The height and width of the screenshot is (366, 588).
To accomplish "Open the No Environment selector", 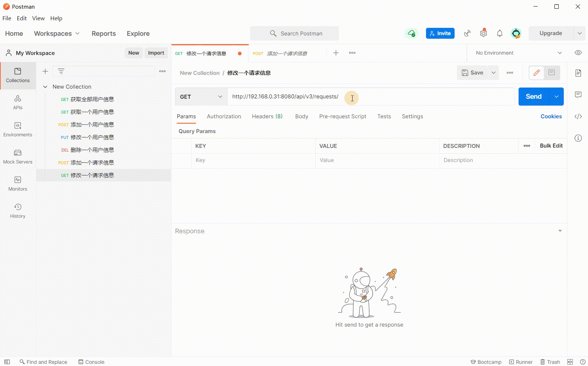I will click(519, 53).
